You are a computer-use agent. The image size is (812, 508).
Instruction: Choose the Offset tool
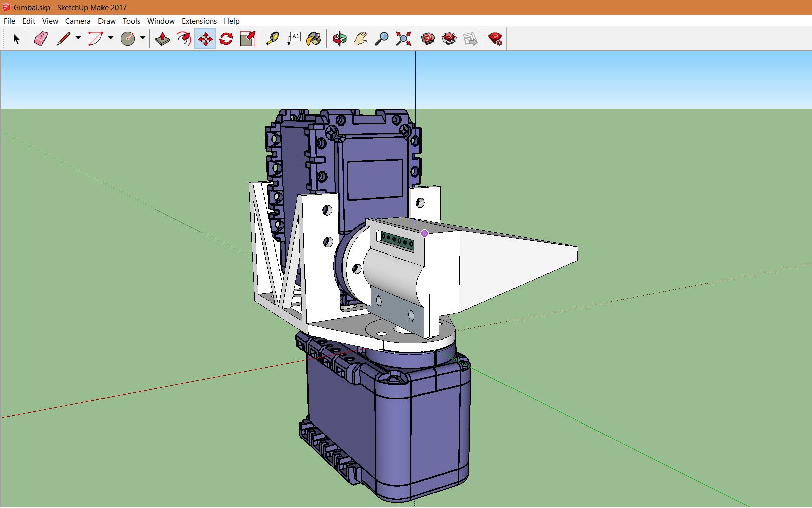[x=184, y=39]
